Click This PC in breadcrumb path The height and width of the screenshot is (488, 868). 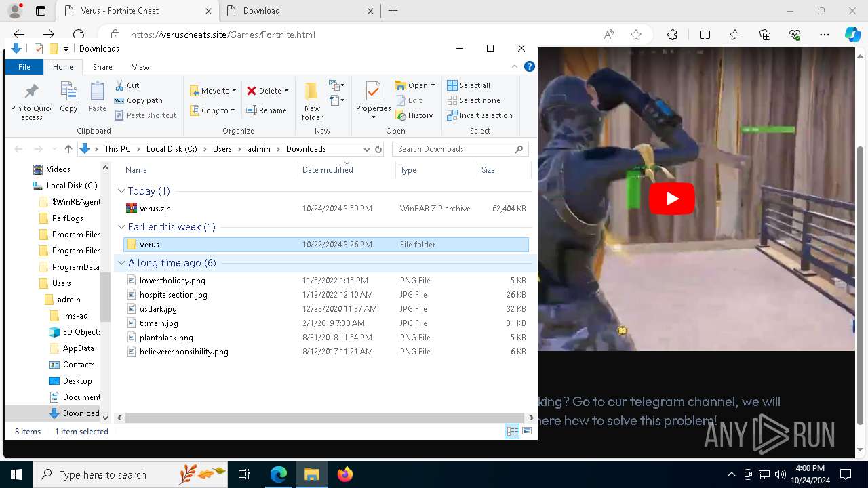pyautogui.click(x=117, y=149)
